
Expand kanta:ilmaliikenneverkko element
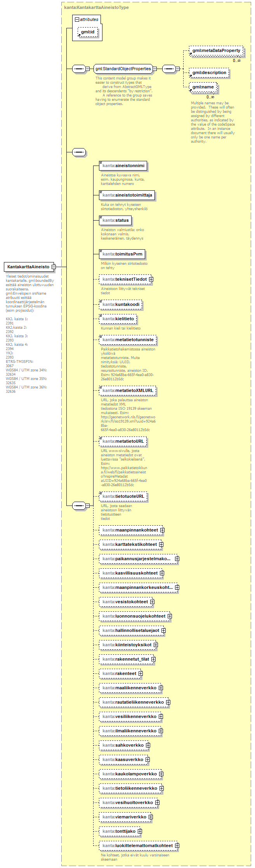(161, 731)
